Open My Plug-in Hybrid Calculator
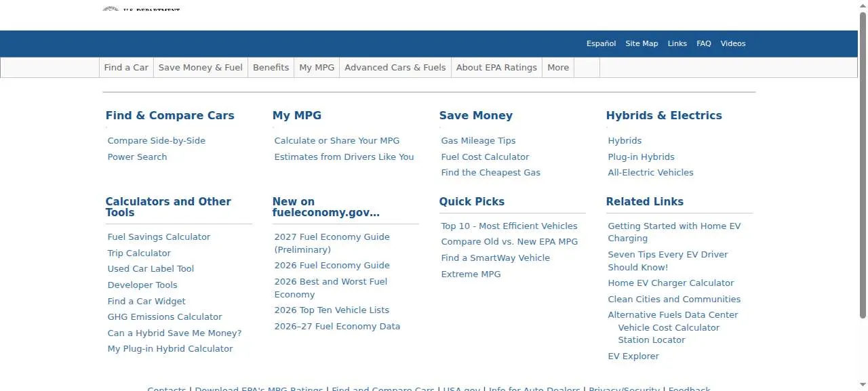This screenshot has height=391, width=868. coord(170,349)
